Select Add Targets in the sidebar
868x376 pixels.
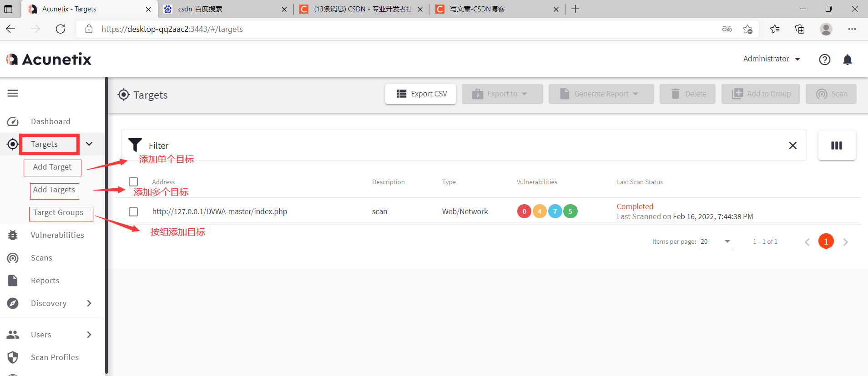(x=54, y=190)
